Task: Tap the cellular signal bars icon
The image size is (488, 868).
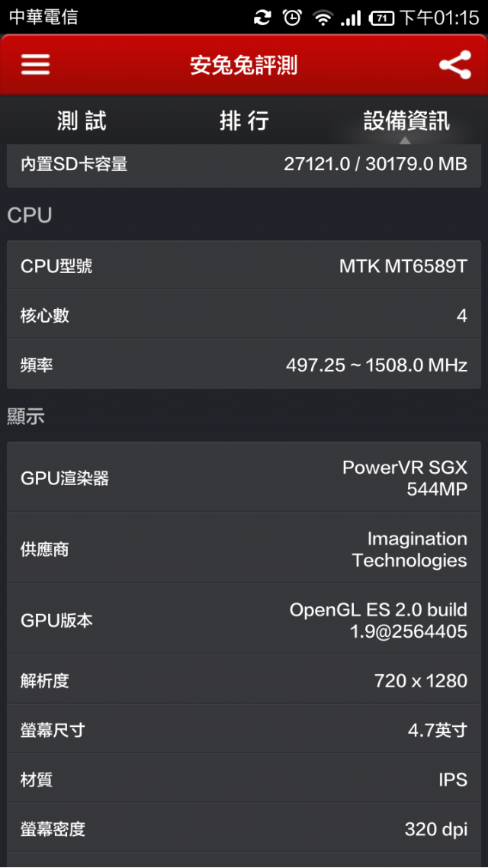Action: point(350,18)
